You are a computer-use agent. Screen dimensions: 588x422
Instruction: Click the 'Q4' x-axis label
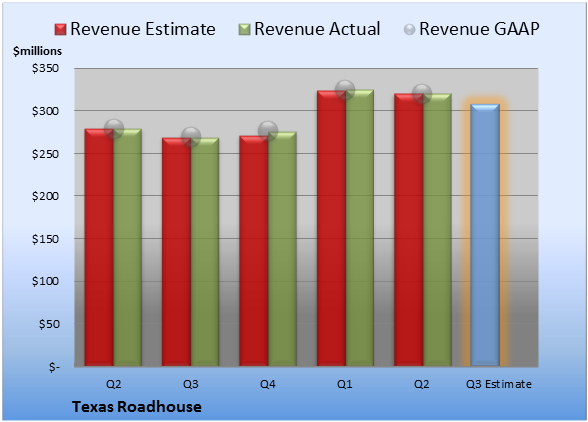(268, 384)
